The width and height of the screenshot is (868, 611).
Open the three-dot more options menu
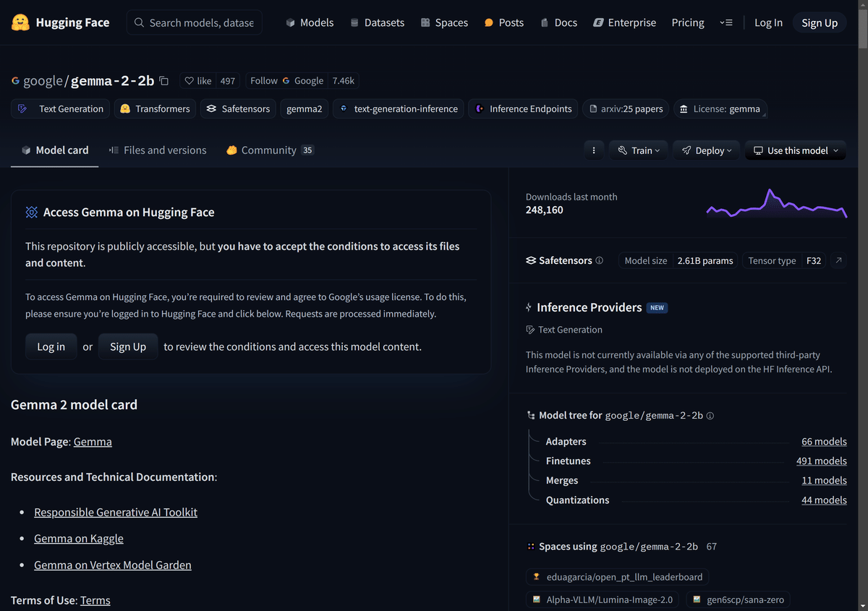click(x=594, y=150)
